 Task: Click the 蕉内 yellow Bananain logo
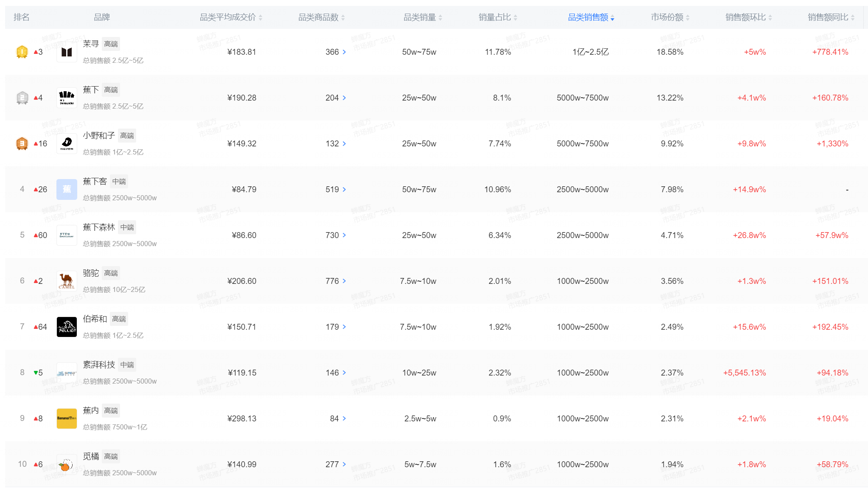coord(67,419)
